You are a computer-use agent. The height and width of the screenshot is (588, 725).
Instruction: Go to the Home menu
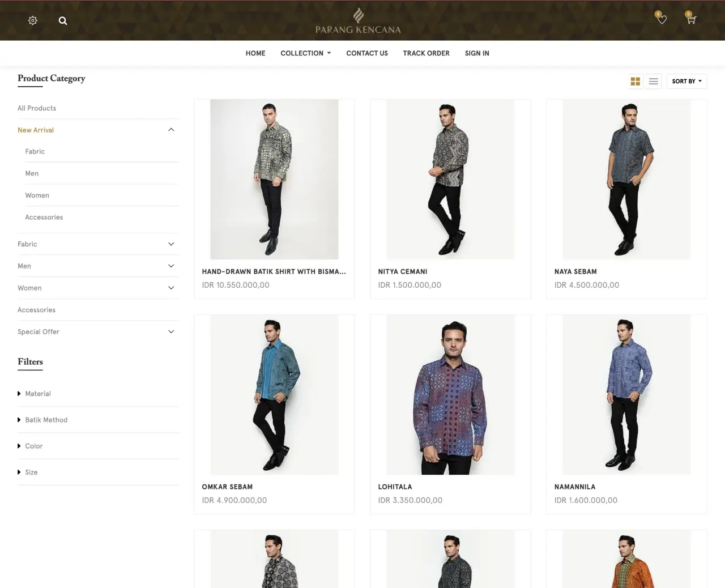(255, 53)
